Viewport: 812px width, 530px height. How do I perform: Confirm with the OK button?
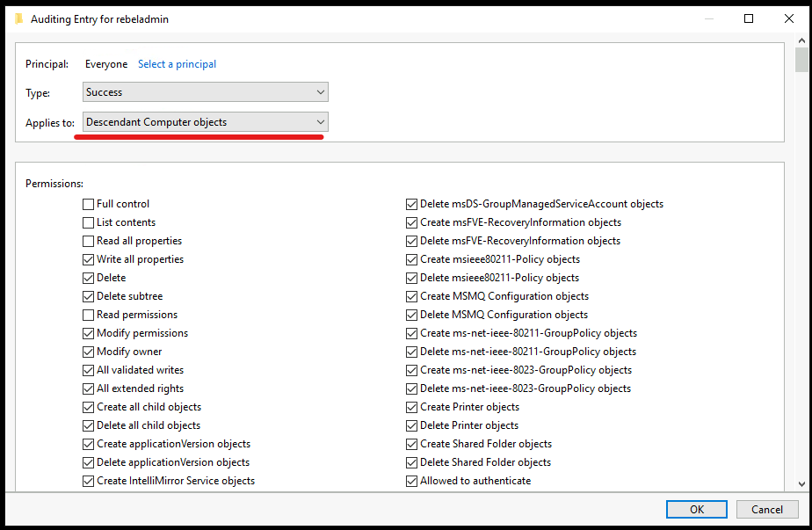pos(697,509)
